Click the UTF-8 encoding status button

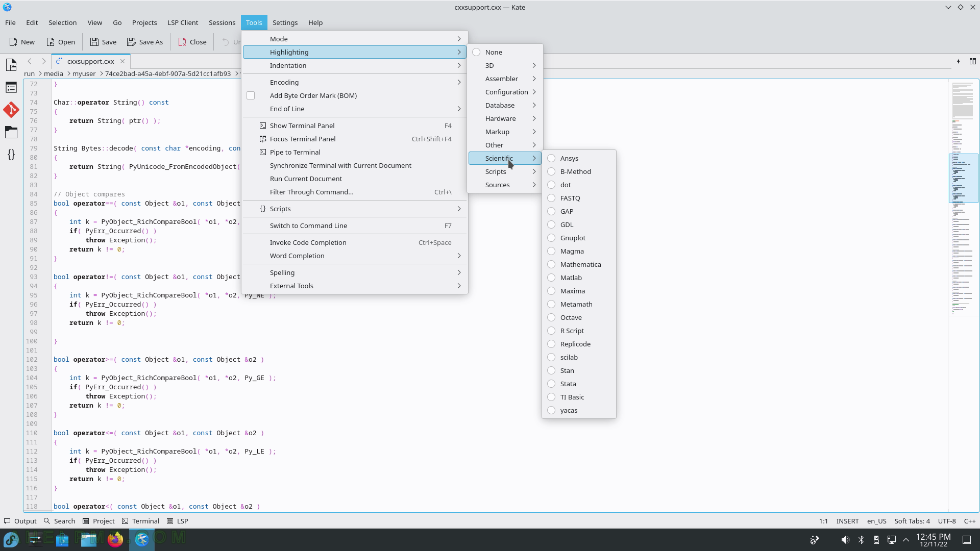pos(947,521)
